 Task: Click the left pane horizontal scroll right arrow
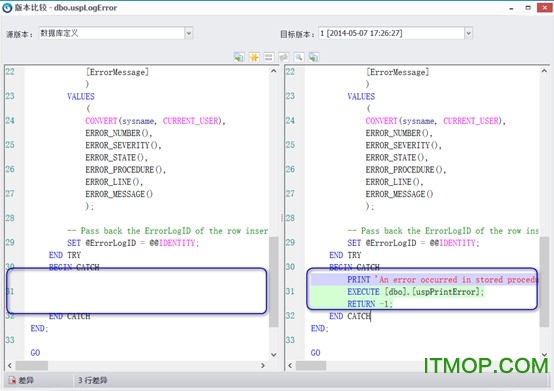(x=263, y=366)
